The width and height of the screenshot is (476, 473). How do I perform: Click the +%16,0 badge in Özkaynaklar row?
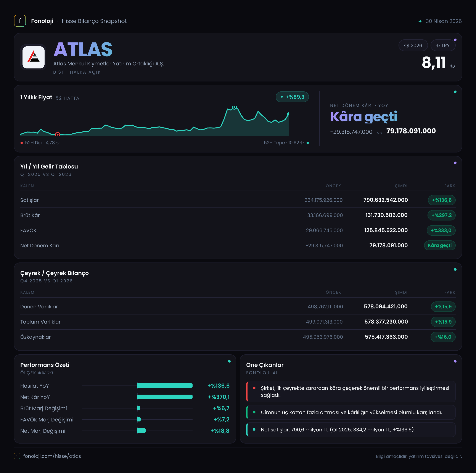(x=443, y=337)
